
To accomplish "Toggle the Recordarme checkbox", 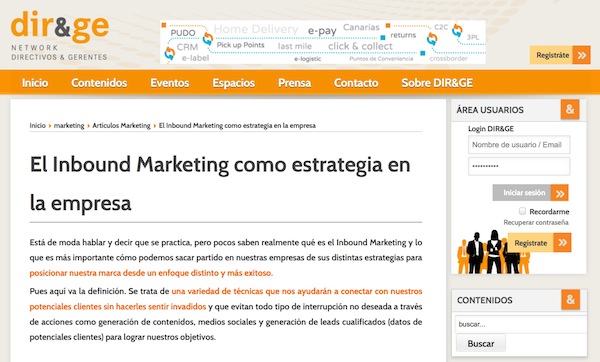I will coord(522,211).
